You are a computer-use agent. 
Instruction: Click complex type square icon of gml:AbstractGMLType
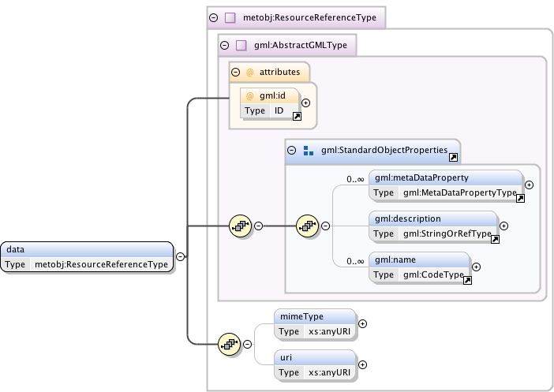pos(241,45)
